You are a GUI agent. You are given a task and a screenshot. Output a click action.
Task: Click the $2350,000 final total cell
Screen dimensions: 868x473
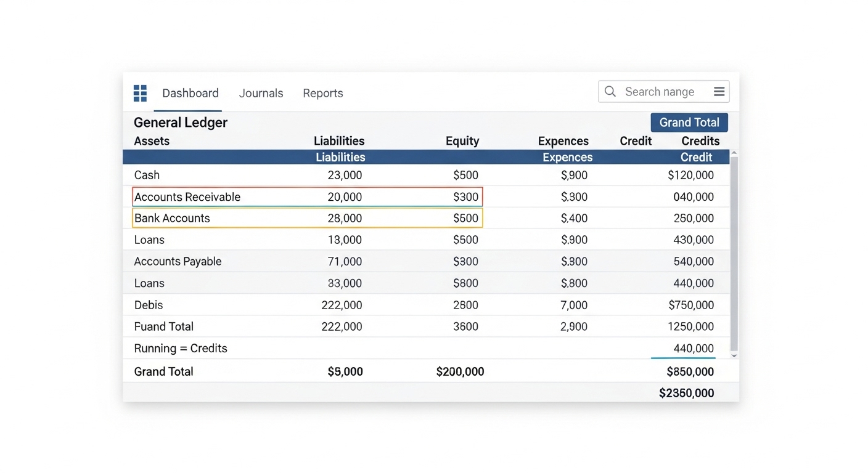(x=686, y=393)
